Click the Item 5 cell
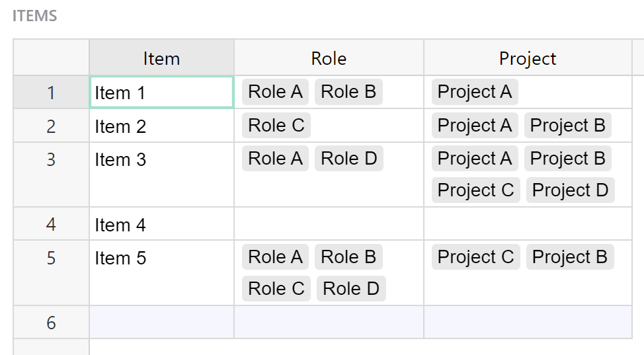 (x=161, y=273)
